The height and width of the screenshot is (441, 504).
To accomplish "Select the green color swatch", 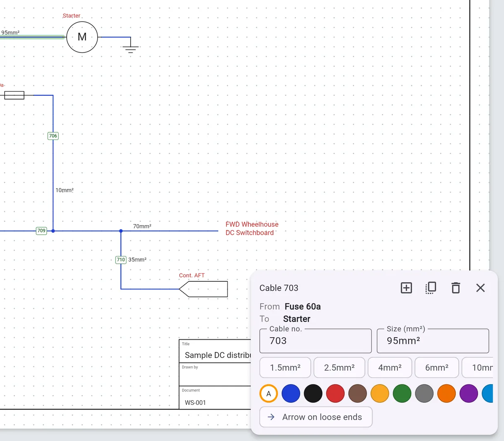I will click(402, 394).
